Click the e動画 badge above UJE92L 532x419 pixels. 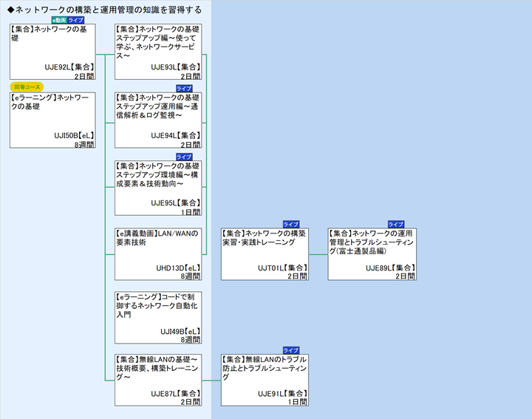(x=59, y=20)
